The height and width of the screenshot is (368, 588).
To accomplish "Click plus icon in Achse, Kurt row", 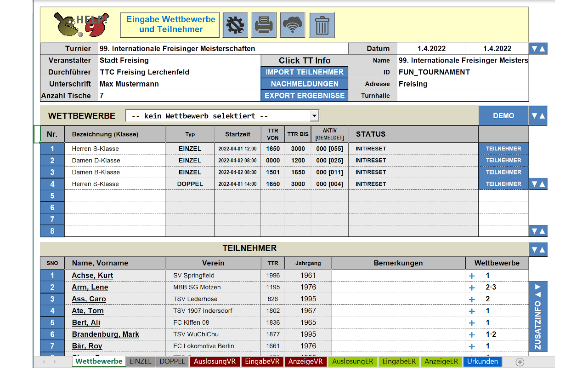I will 472,276.
